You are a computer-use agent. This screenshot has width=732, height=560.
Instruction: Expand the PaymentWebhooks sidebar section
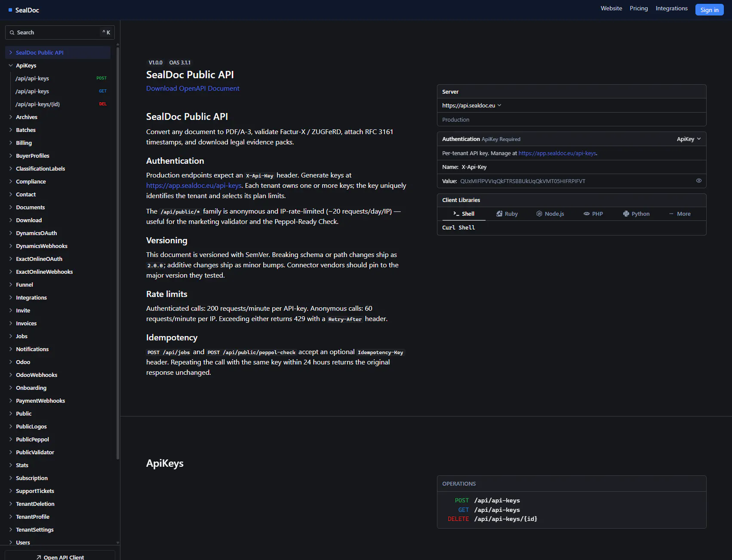[58, 401]
